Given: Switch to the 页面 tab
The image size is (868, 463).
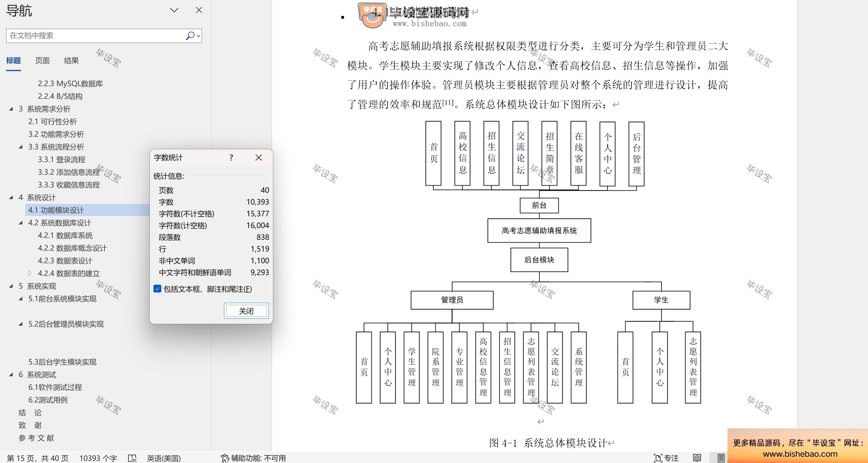Looking at the screenshot, I should coord(43,61).
